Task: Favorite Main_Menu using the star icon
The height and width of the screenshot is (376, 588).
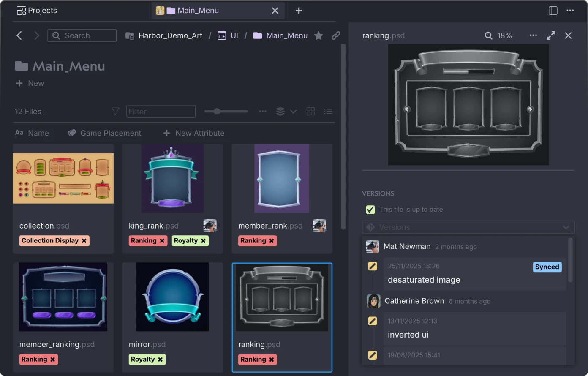Action: point(319,35)
